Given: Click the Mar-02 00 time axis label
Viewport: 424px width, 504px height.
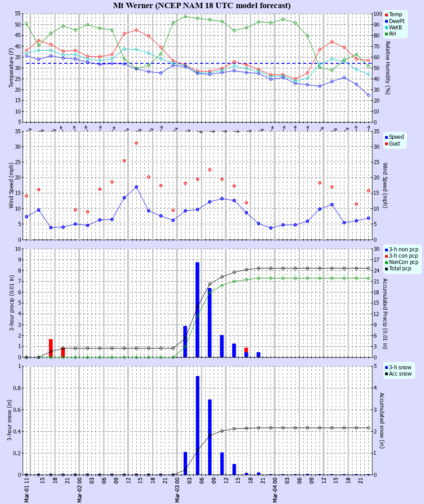Looking at the screenshot, I should pos(79,490).
